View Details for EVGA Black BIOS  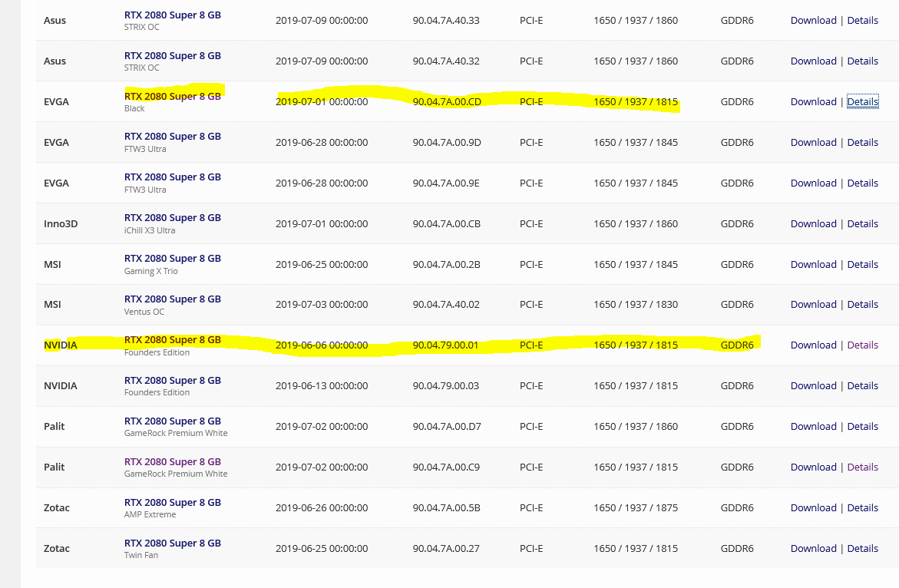click(x=862, y=102)
